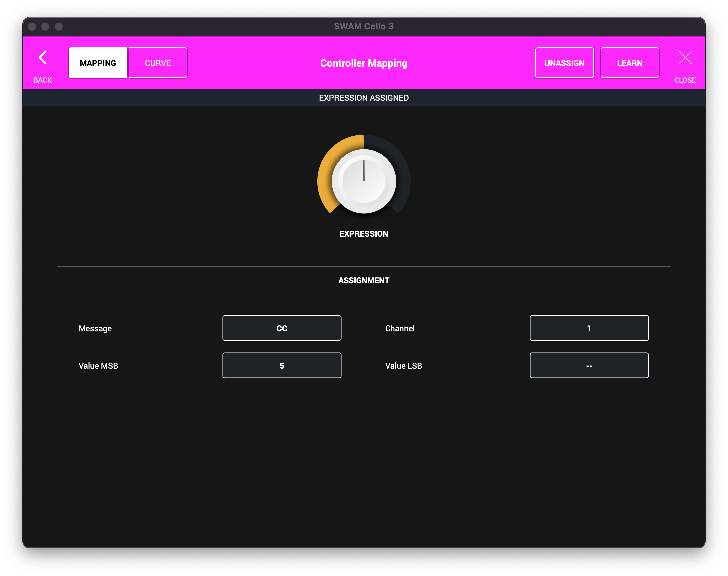Click the red window close dot
Image resolution: width=728 pixels, height=576 pixels.
point(32,27)
